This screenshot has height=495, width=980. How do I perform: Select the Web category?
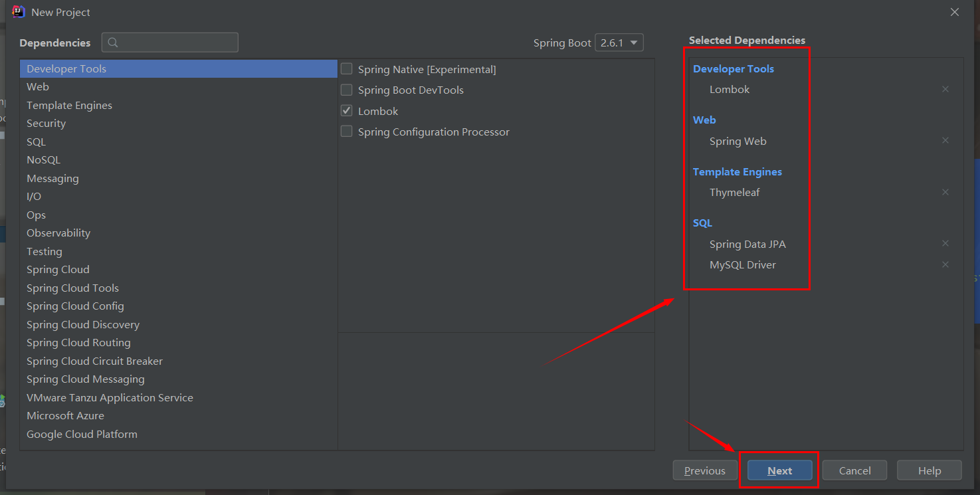click(179, 87)
